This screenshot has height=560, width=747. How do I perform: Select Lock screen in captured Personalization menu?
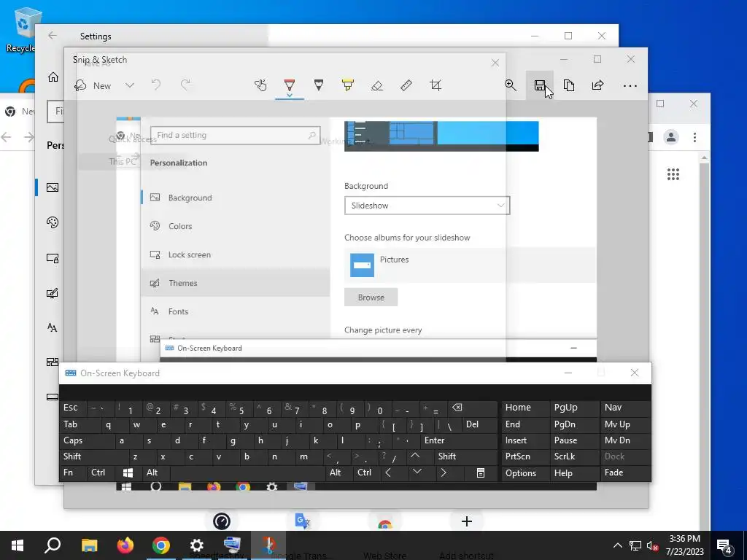tap(236, 254)
